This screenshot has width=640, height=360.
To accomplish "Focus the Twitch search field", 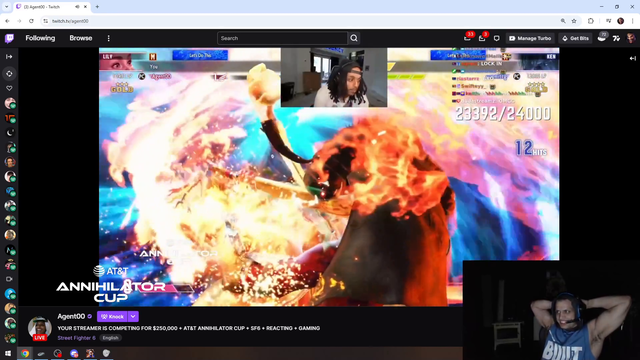I will coord(282,38).
